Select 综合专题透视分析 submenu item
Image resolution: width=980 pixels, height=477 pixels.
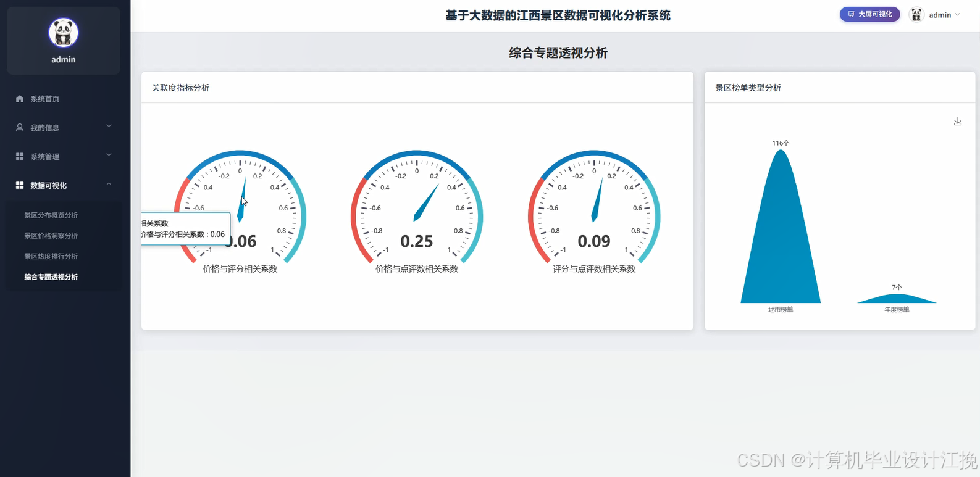[51, 277]
